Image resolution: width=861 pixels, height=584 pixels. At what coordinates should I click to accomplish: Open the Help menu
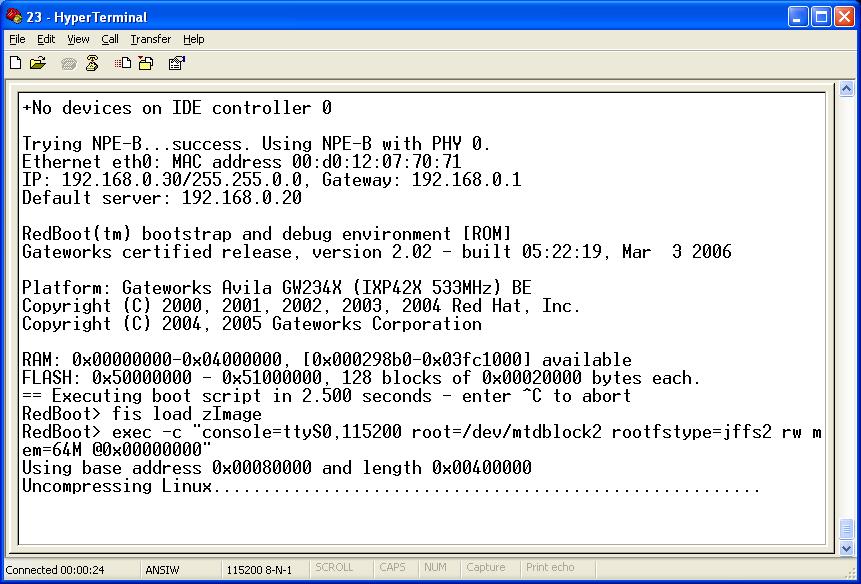(193, 40)
